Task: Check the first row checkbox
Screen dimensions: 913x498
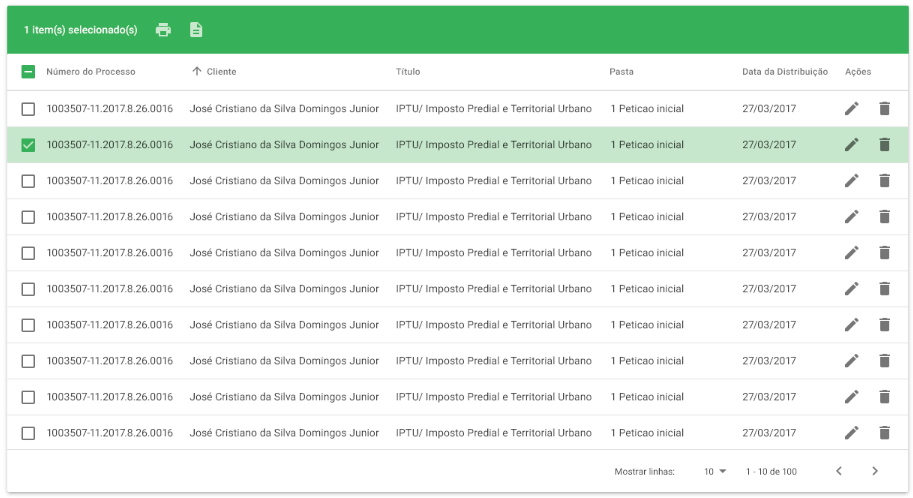Action: 28,109
